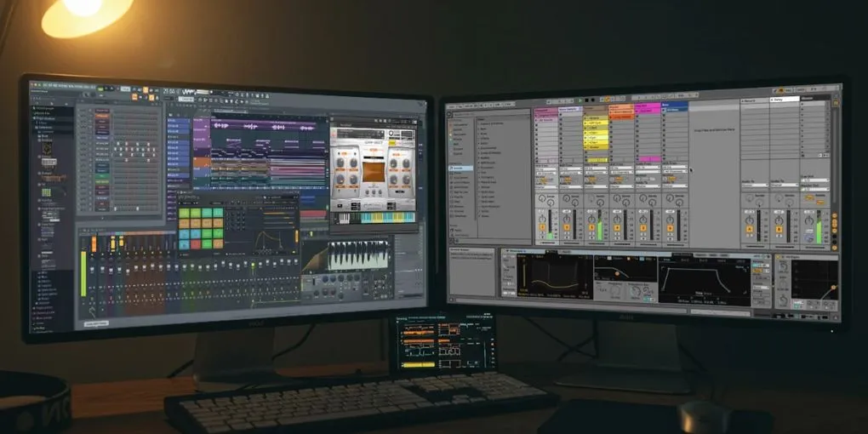The width and height of the screenshot is (868, 434).
Task: Click the Master track pan knob
Action: click(808, 220)
